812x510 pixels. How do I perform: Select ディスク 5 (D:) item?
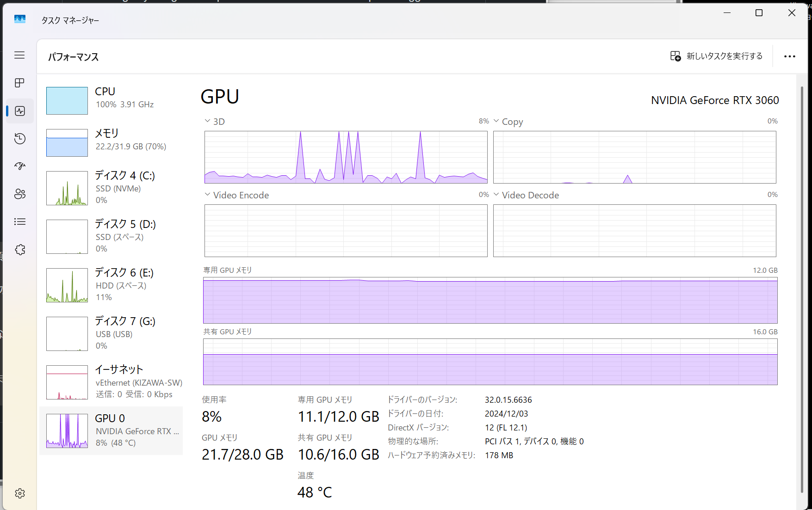click(x=111, y=236)
